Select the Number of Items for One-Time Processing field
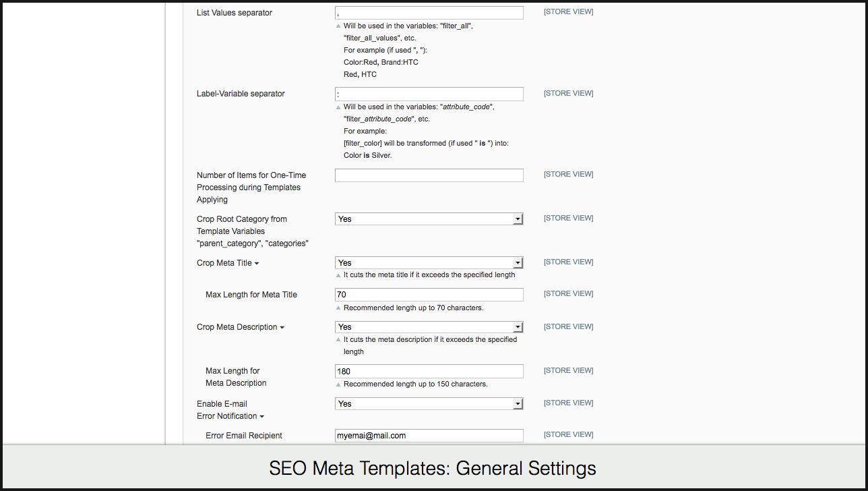868x491 pixels. coord(429,175)
